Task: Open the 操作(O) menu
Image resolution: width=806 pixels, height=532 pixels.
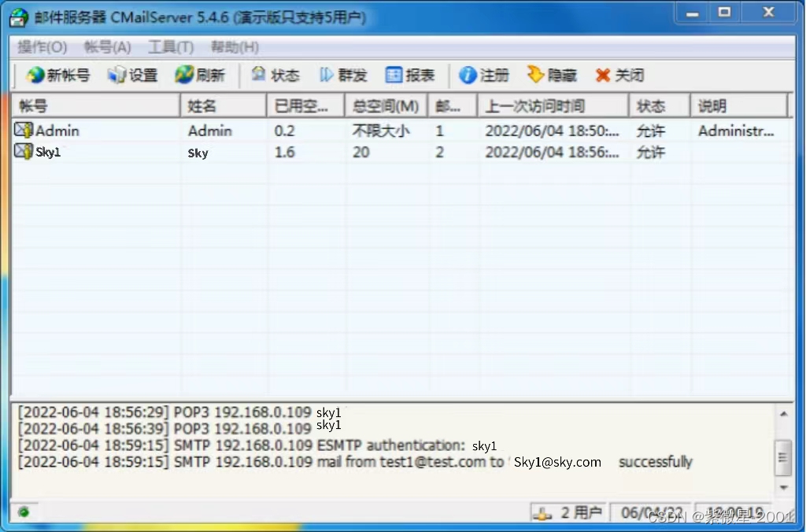Action: (43, 47)
